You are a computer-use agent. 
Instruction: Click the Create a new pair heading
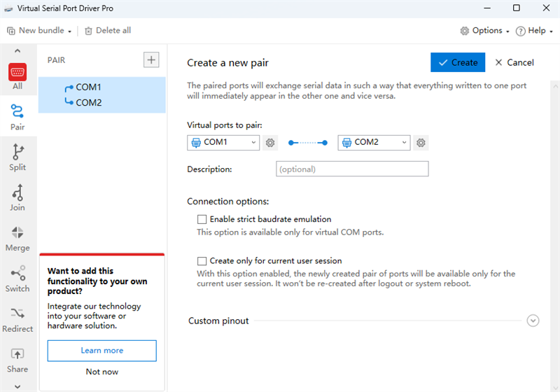click(x=227, y=63)
